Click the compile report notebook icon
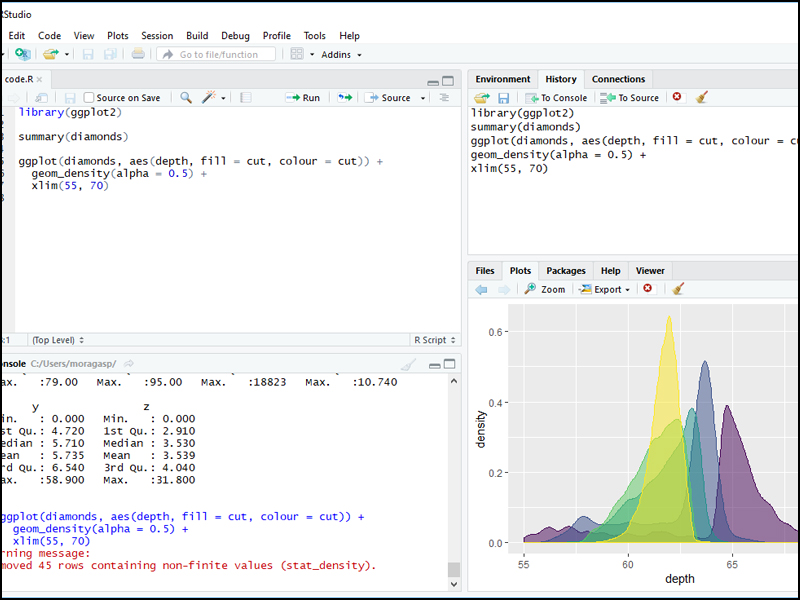Screen dimensions: 800x600 (245, 97)
